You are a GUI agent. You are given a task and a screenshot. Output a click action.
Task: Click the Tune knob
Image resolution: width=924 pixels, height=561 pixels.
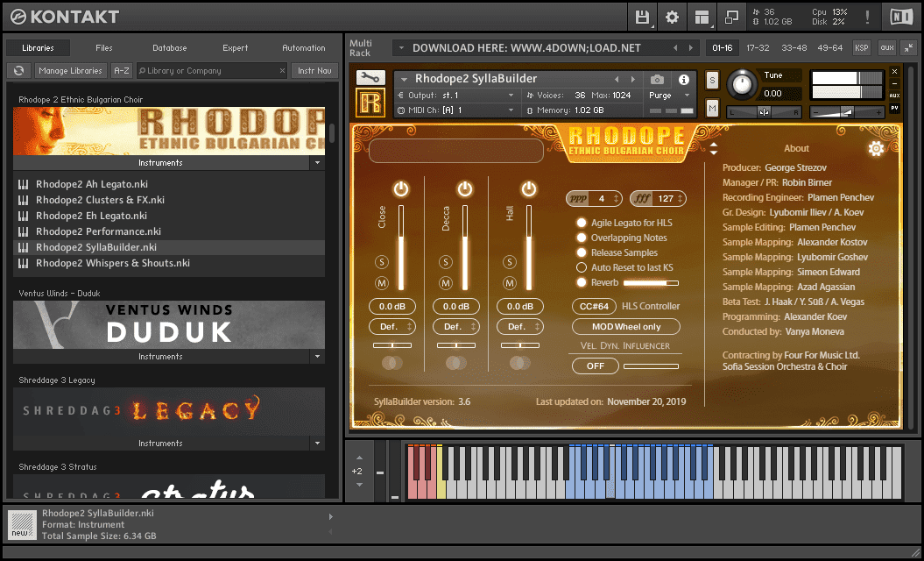click(741, 85)
